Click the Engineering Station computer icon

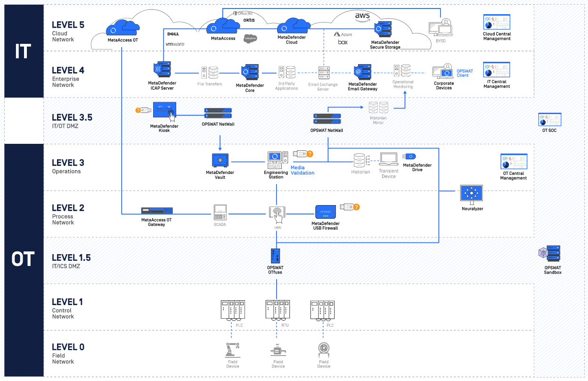(x=276, y=160)
